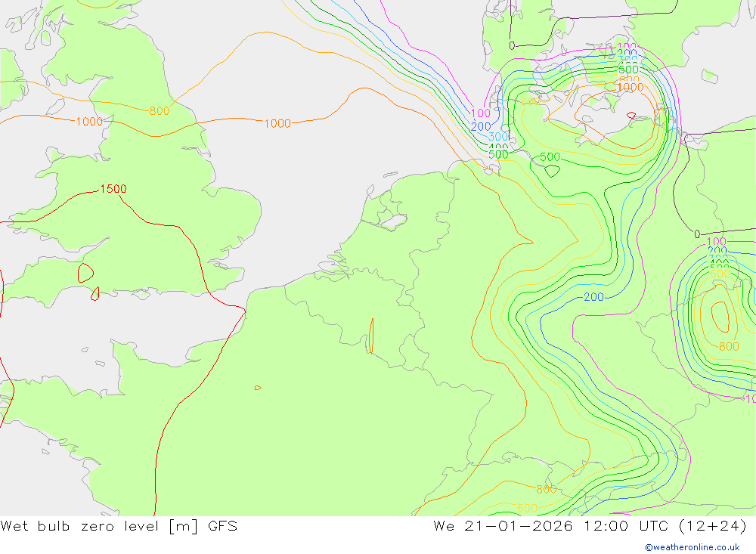
Task: Click the 'We 21-01-2026 12:00 UTC (12+24)' timestamp
Action: pos(590,525)
